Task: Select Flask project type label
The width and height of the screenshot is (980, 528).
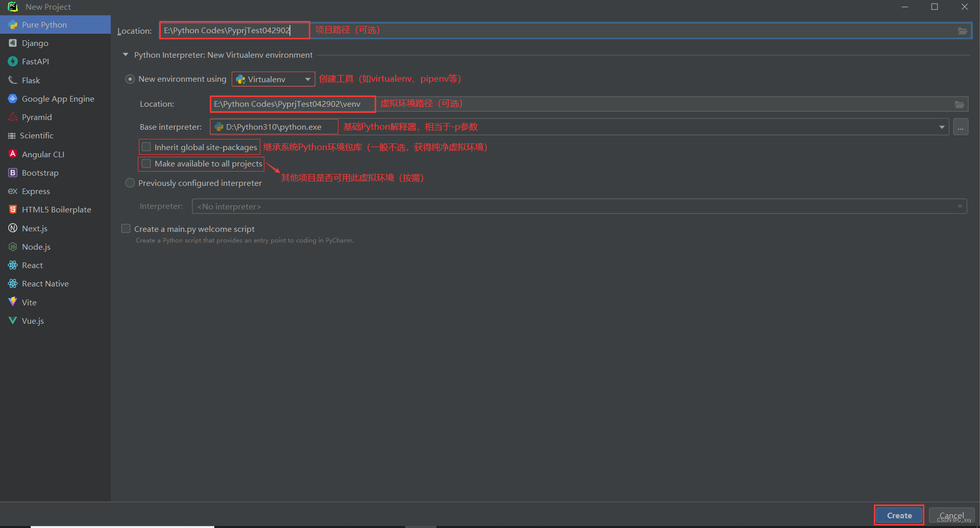Action: click(31, 80)
